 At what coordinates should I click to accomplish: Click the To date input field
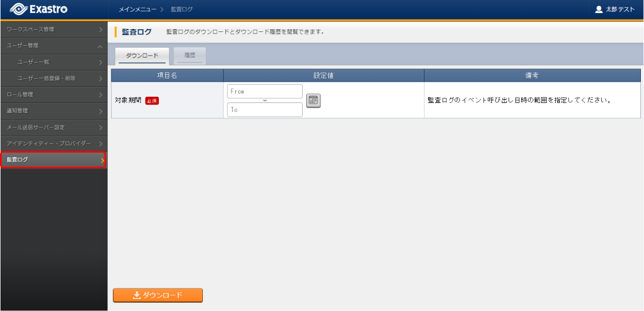click(264, 110)
